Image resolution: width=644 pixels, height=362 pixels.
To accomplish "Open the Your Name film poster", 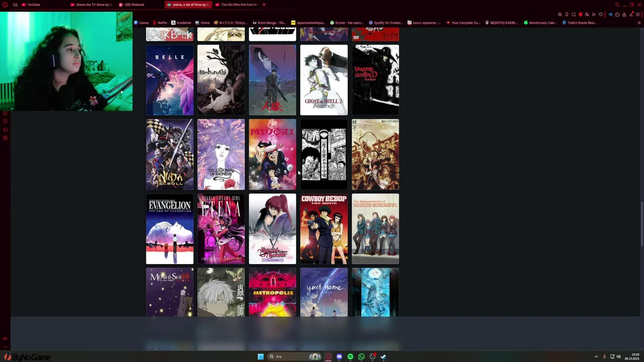I will pos(324,293).
